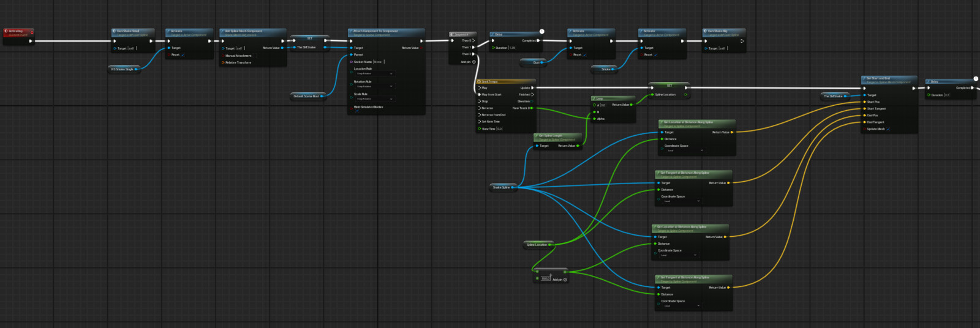
Task: Select the Dust variable node
Action: point(532,62)
